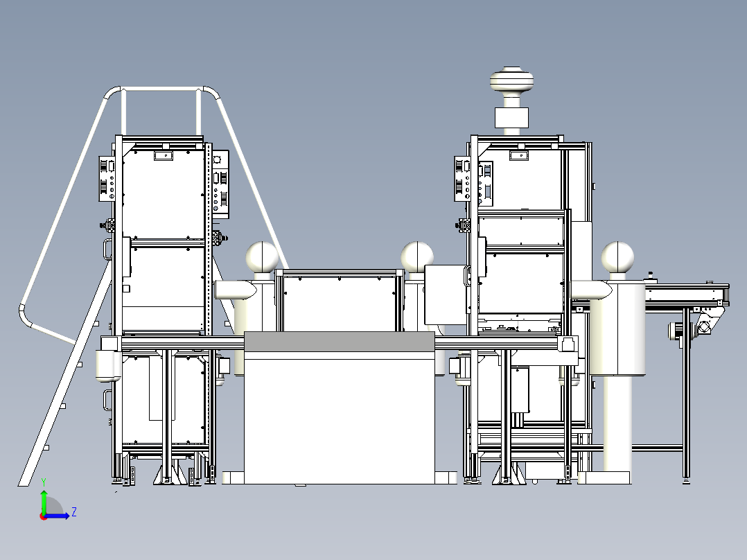
Task: Select the mushroom-shaped vent cap atop the right tower
Action: (x=511, y=81)
